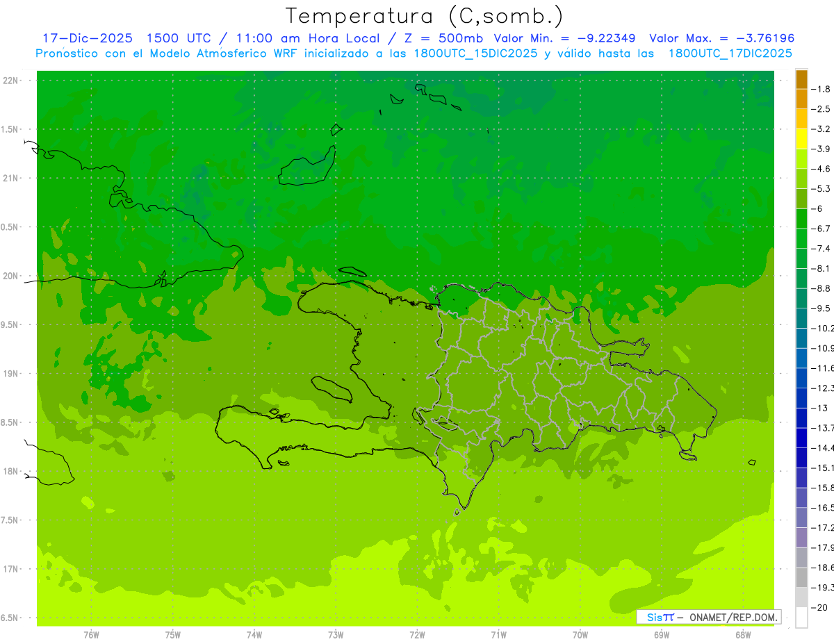Click the "19N" latitude label
834x644 pixels.
pos(12,374)
